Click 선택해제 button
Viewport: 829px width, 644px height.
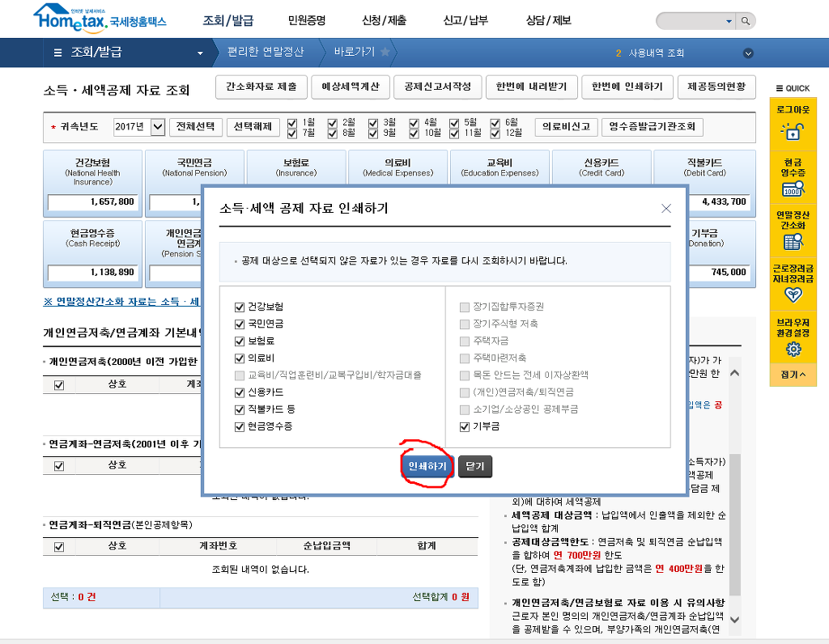coord(253,127)
